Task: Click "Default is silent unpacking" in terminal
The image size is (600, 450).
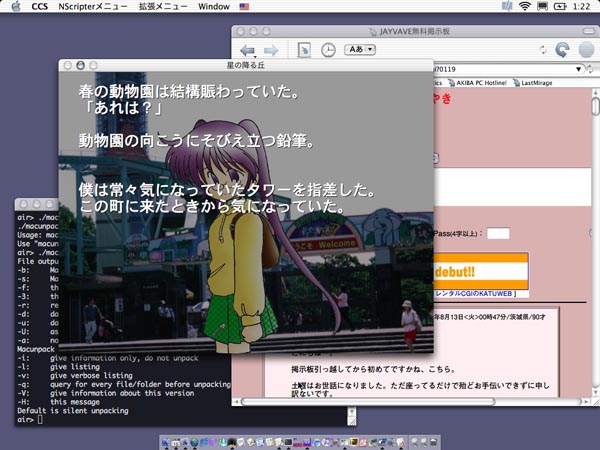Action: pos(73,411)
